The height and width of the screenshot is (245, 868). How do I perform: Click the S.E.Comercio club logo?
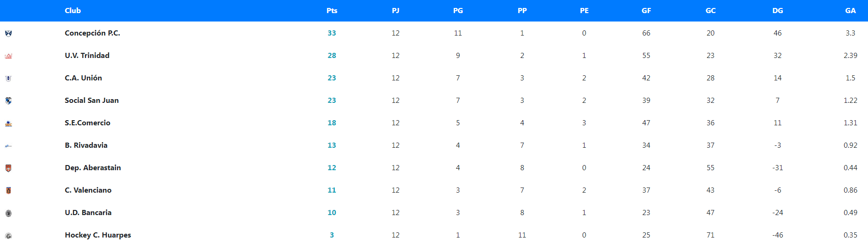[x=8, y=123]
